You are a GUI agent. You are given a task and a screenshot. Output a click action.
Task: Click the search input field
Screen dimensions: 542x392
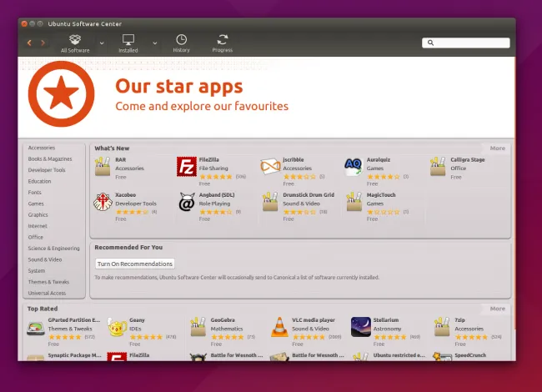pyautogui.click(x=467, y=43)
